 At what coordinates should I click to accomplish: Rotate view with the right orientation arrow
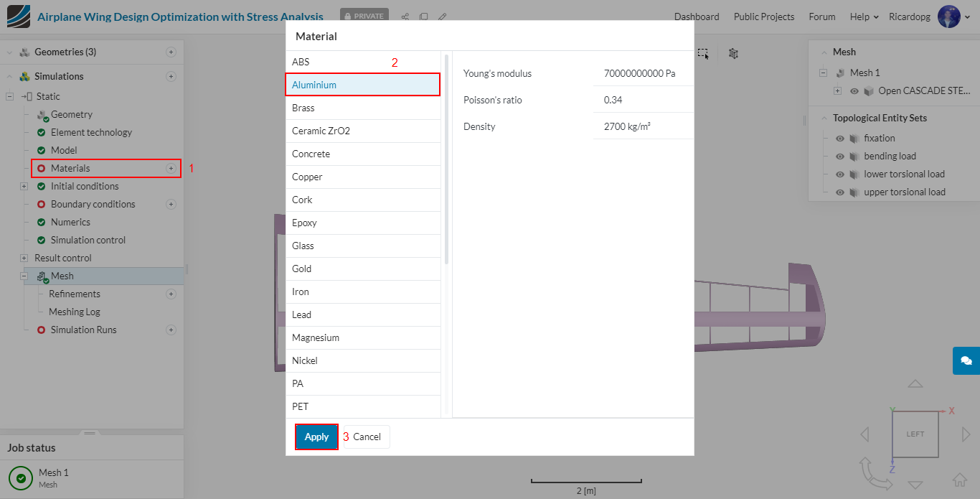[x=966, y=434]
